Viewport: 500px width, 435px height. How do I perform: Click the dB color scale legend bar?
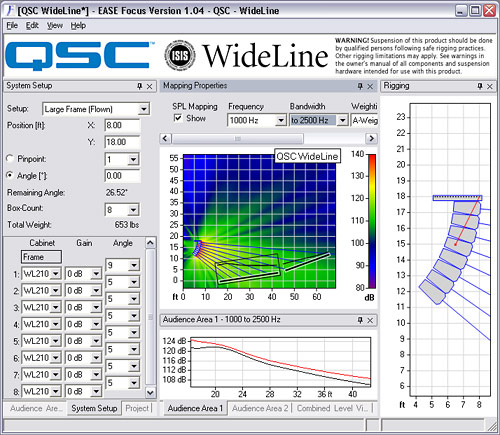pyautogui.click(x=372, y=221)
